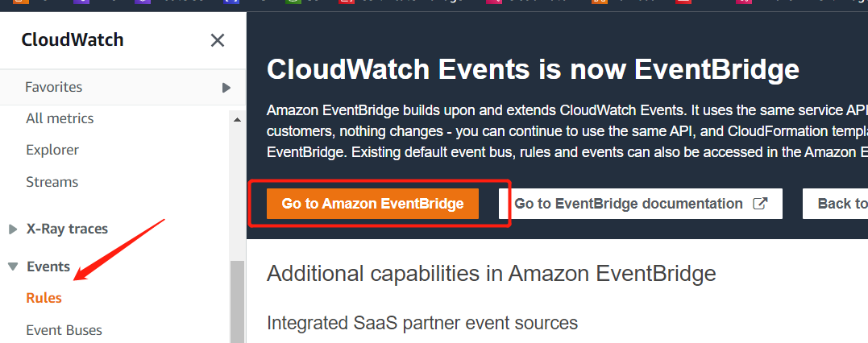Expand X-Ray traces disclosure triangle

[x=13, y=229]
